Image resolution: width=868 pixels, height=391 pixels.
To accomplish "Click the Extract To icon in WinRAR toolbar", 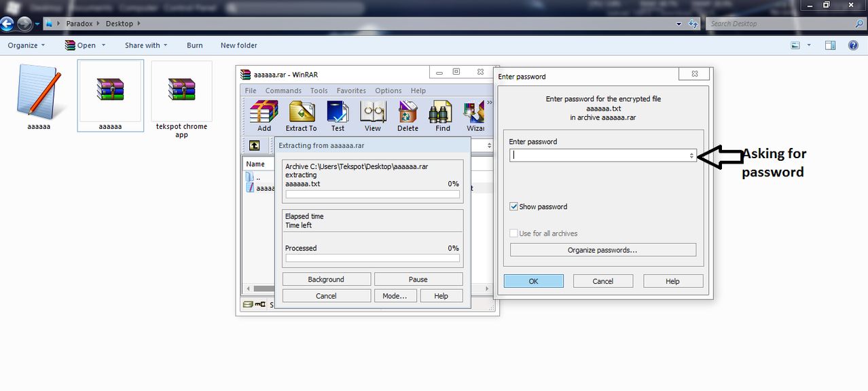I will 301,116.
